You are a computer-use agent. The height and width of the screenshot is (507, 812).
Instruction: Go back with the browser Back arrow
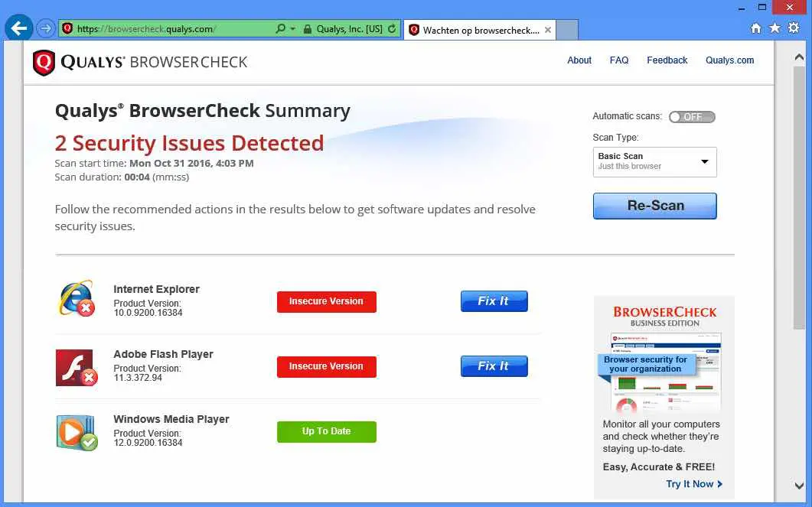click(x=19, y=28)
